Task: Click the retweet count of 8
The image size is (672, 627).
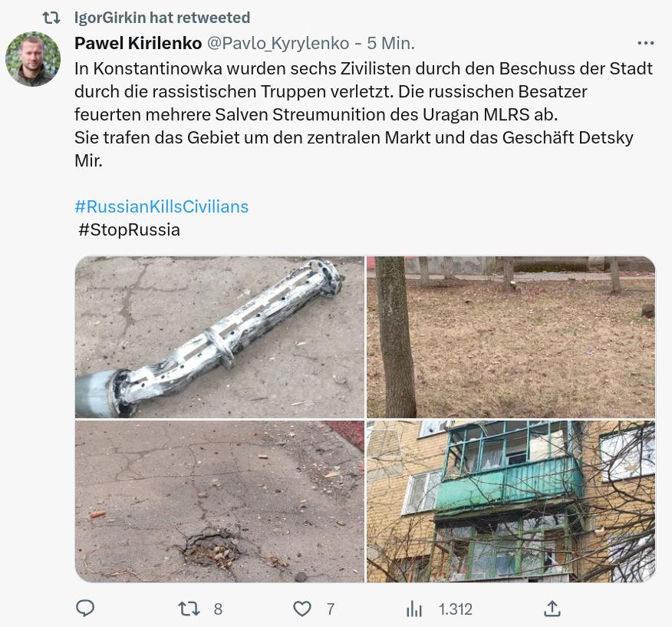Action: (218, 609)
